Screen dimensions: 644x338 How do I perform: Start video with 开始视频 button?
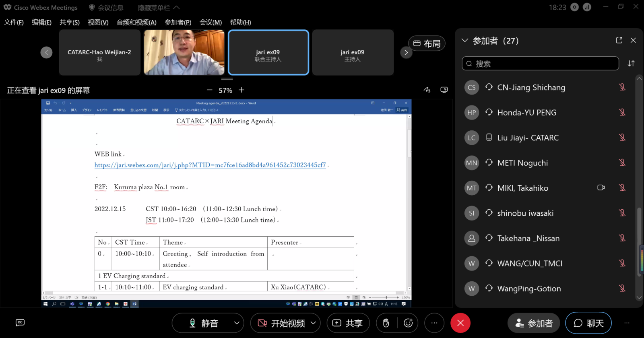281,323
